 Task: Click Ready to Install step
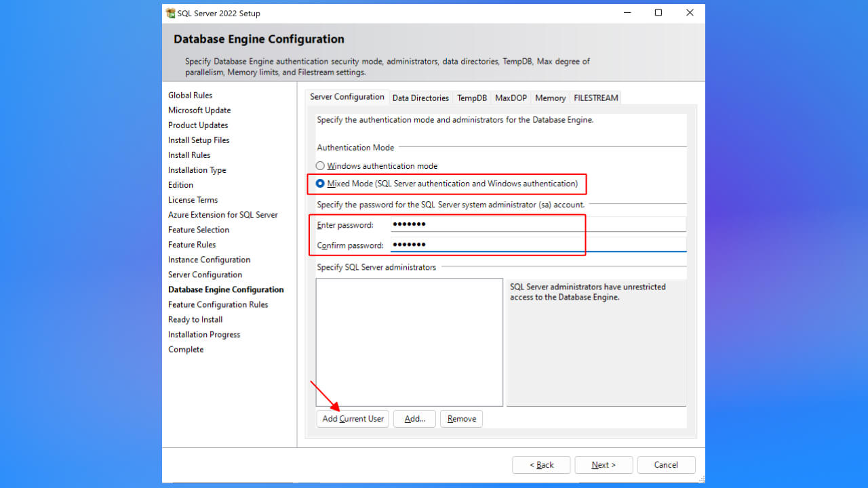195,319
